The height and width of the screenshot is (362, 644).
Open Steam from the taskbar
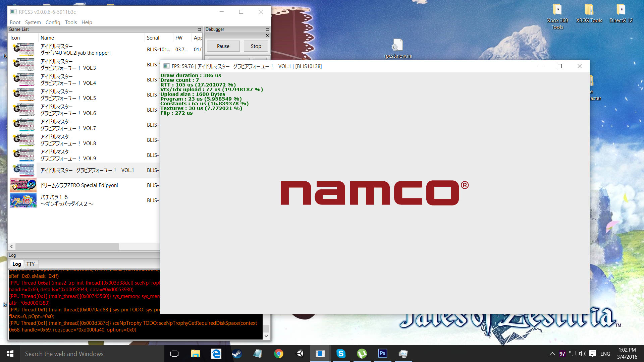click(x=237, y=354)
